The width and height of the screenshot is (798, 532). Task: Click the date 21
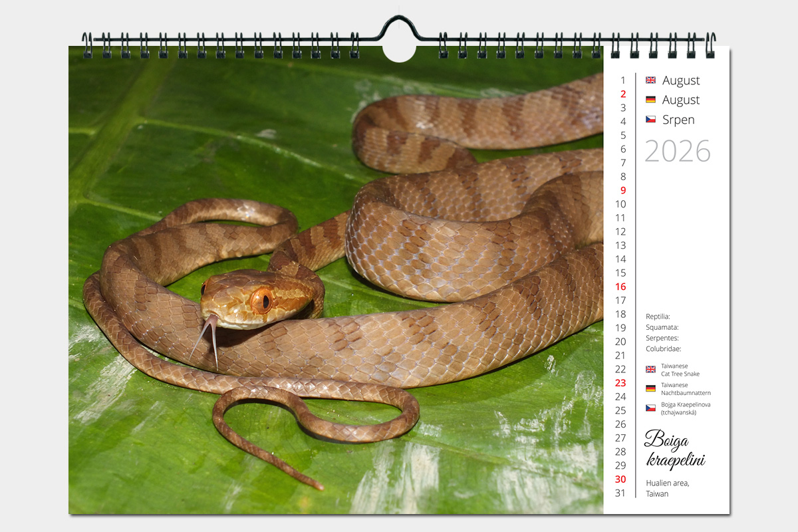pos(620,355)
